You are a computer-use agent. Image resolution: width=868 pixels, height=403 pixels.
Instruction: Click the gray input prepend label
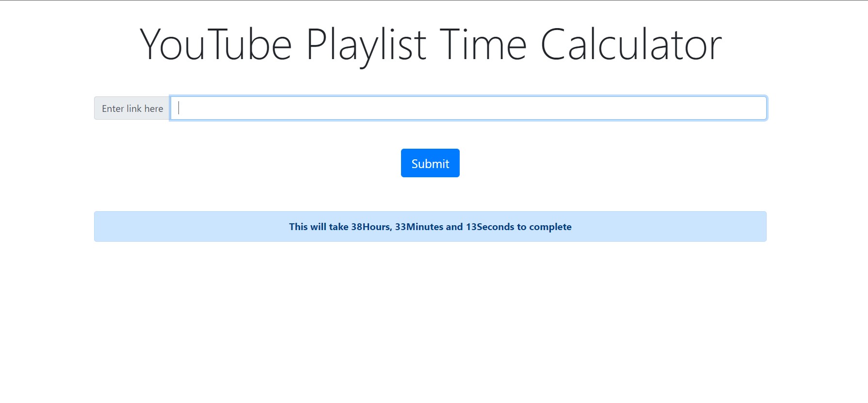click(132, 108)
